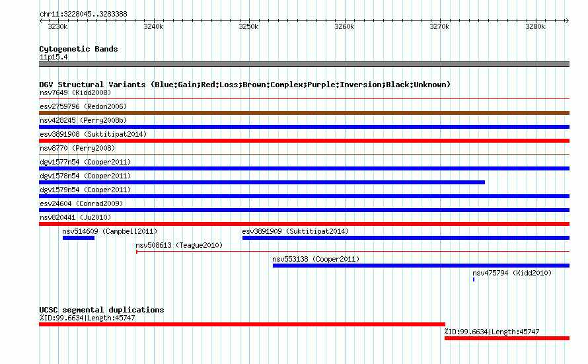The image size is (588, 364).
Task: Select the red esv3891908 loss bar
Action: click(304, 141)
